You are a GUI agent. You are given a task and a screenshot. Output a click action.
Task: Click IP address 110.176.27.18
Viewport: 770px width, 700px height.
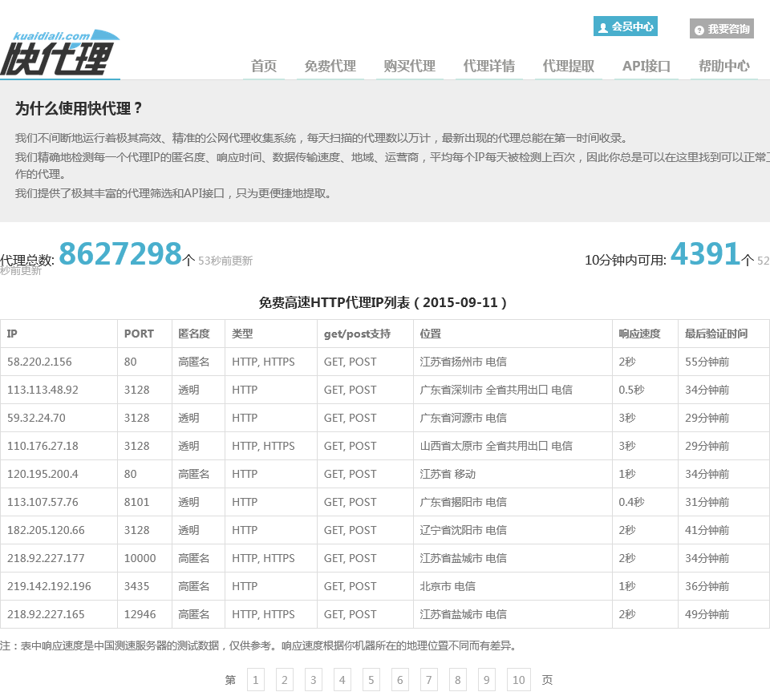coord(43,446)
